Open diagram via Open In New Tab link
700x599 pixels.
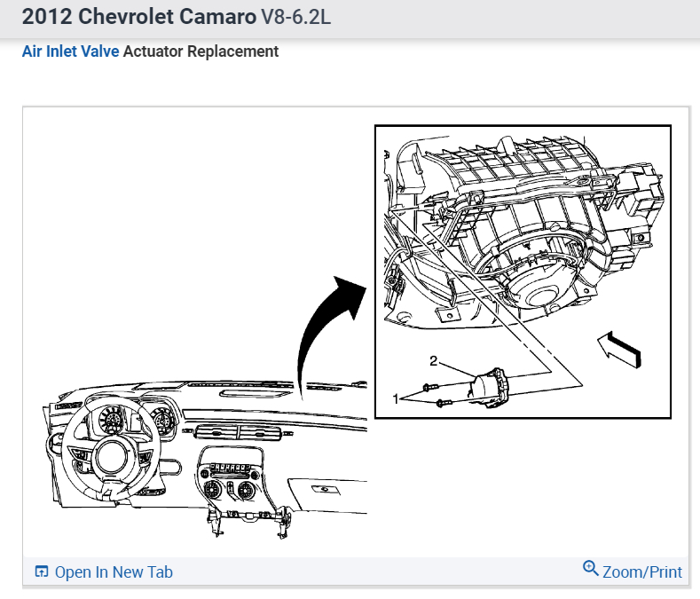pos(114,571)
